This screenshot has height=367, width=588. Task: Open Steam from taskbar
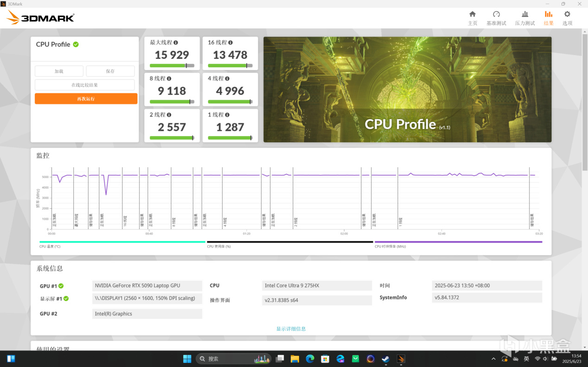click(x=385, y=359)
